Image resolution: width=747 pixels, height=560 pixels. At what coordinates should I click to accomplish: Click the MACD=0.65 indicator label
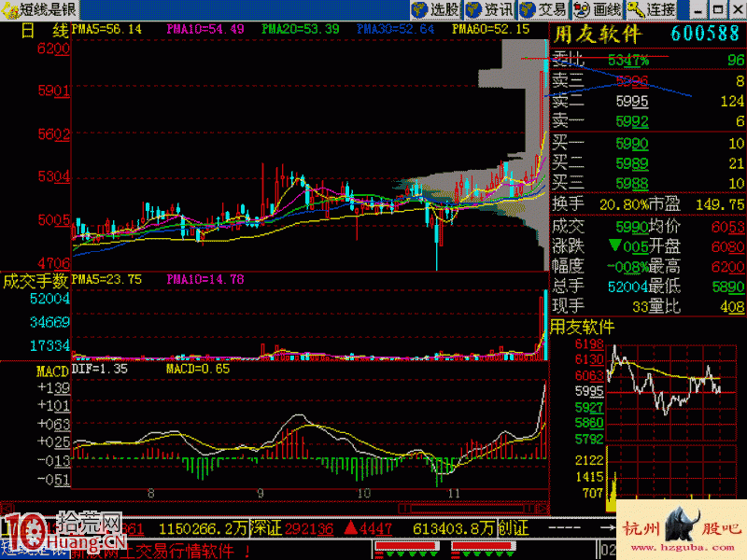pos(198,369)
